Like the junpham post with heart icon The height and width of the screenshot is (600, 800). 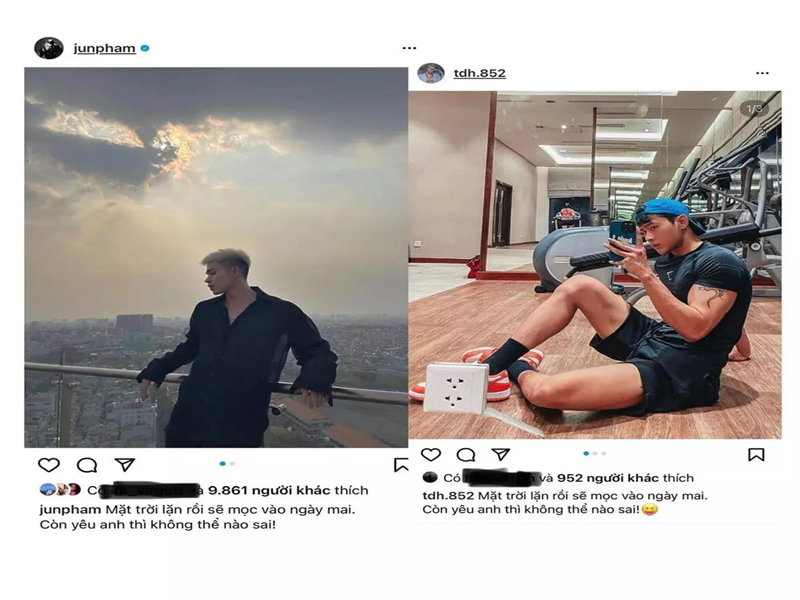click(x=48, y=465)
